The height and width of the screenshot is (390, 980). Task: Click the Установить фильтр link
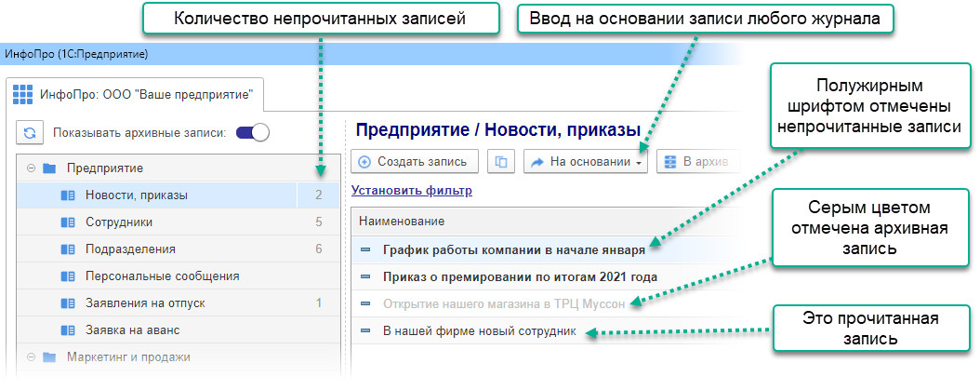pos(412,190)
